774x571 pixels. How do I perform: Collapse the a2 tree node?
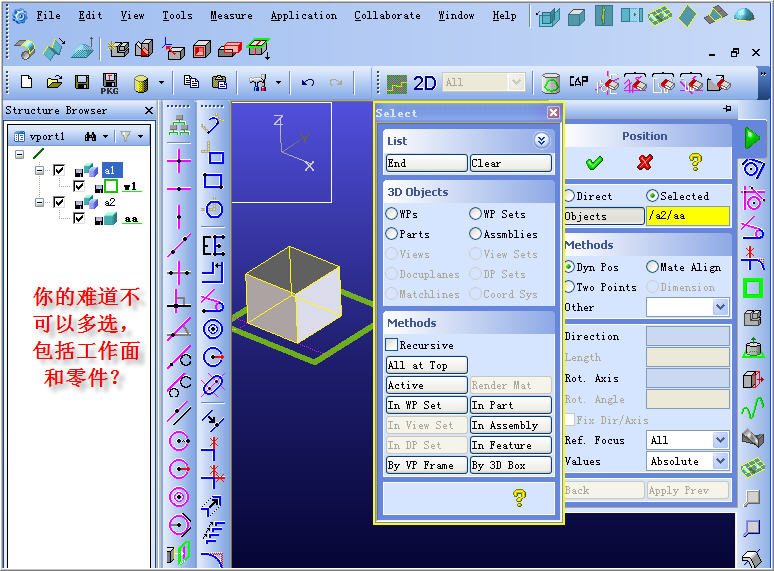click(39, 202)
